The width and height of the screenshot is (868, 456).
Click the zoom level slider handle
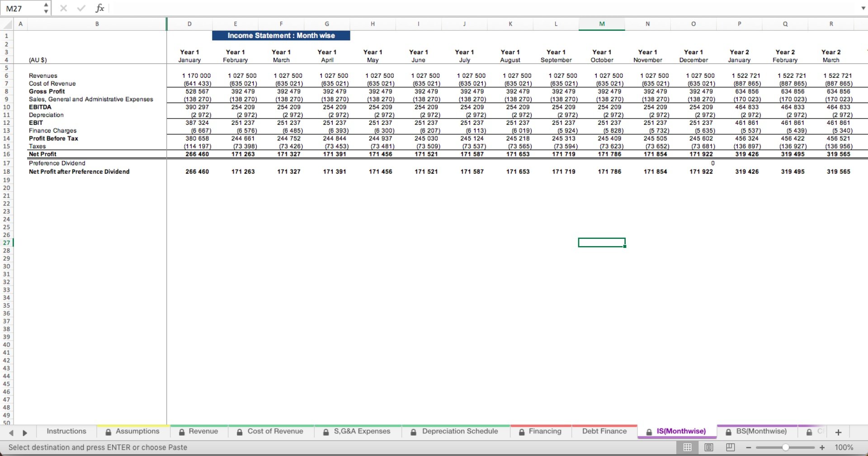(786, 448)
